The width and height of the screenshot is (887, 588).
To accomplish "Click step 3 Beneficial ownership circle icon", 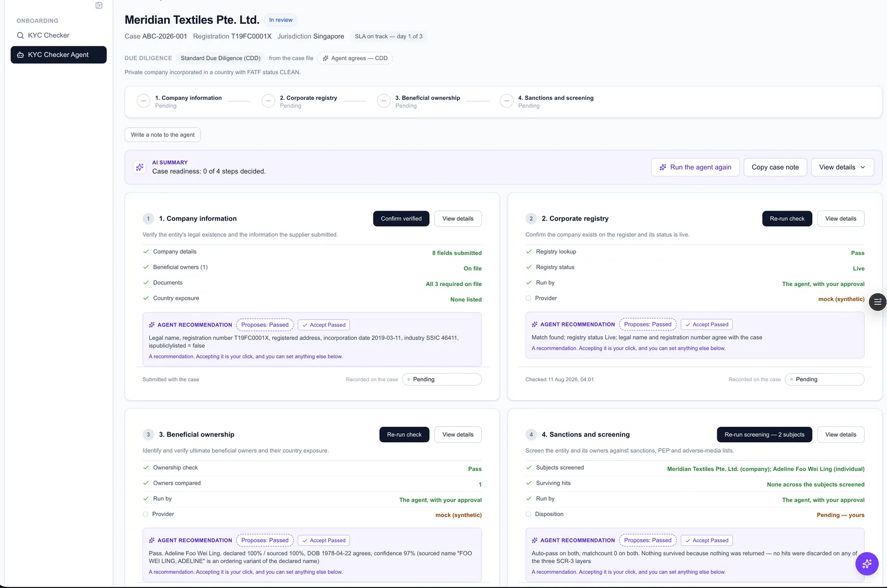I will pos(384,101).
